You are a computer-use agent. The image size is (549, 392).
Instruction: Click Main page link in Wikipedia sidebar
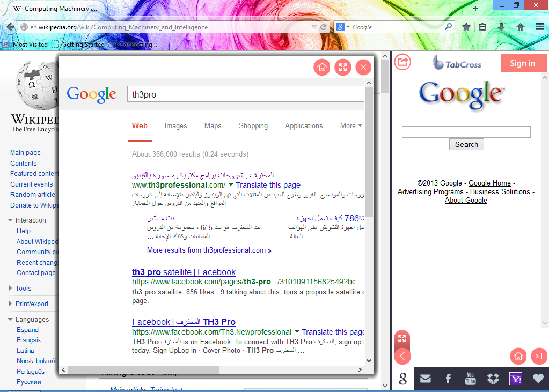point(25,153)
